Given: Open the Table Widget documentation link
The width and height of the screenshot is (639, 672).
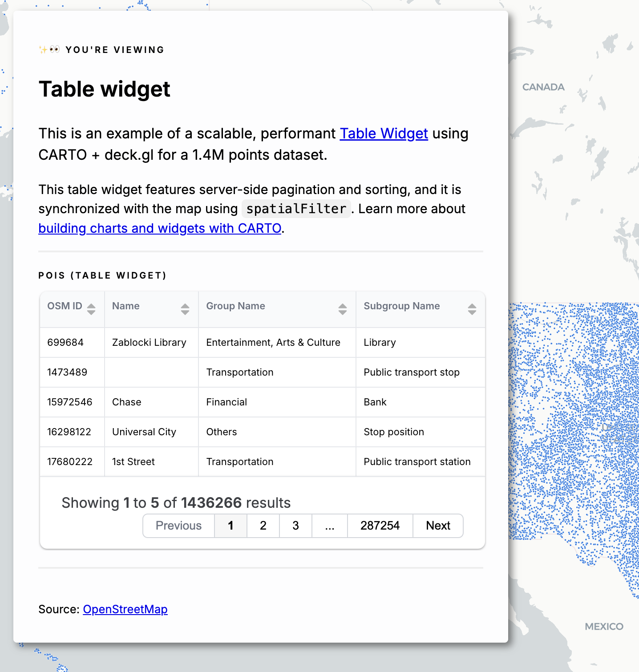Looking at the screenshot, I should 384,134.
